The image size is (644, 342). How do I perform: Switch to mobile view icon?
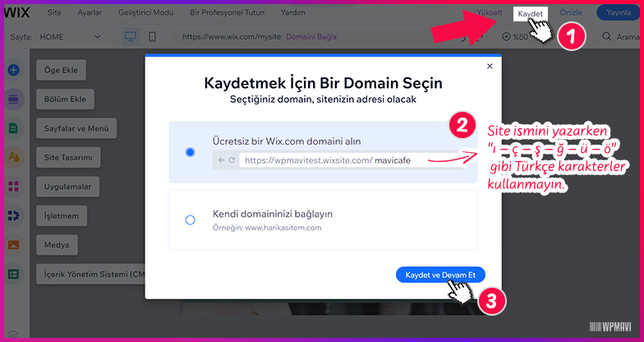pos(153,36)
